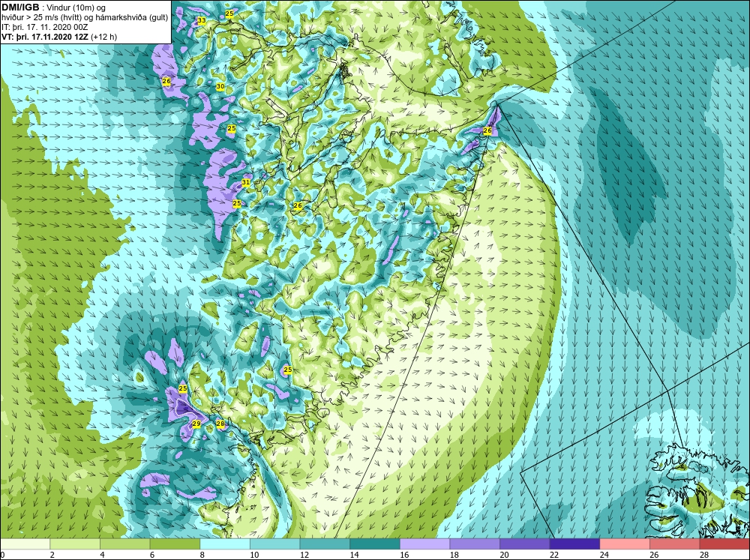Click the legend tick label 0

(2, 555)
